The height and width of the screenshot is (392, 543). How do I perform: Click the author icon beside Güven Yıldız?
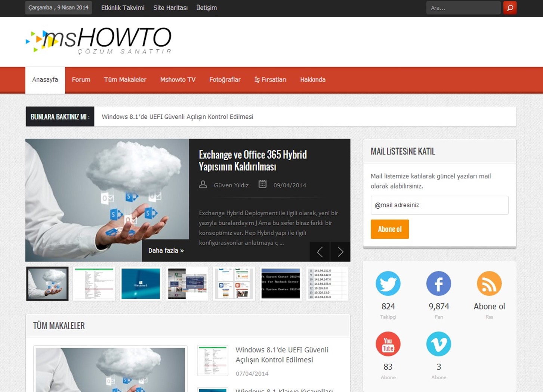pos(203,184)
